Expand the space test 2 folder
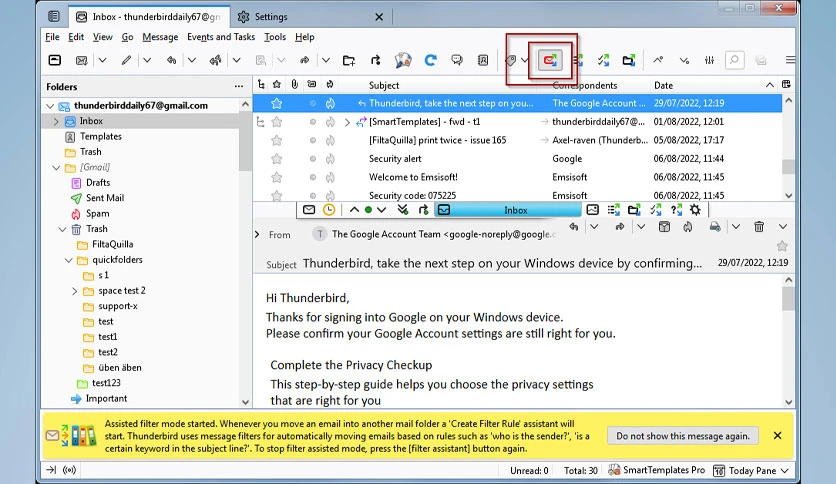Image resolution: width=836 pixels, height=484 pixels. point(75,291)
